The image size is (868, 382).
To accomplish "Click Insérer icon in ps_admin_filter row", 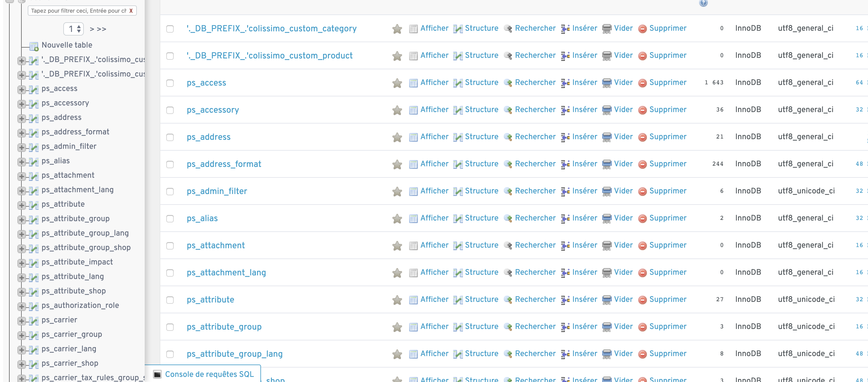I will tap(565, 191).
